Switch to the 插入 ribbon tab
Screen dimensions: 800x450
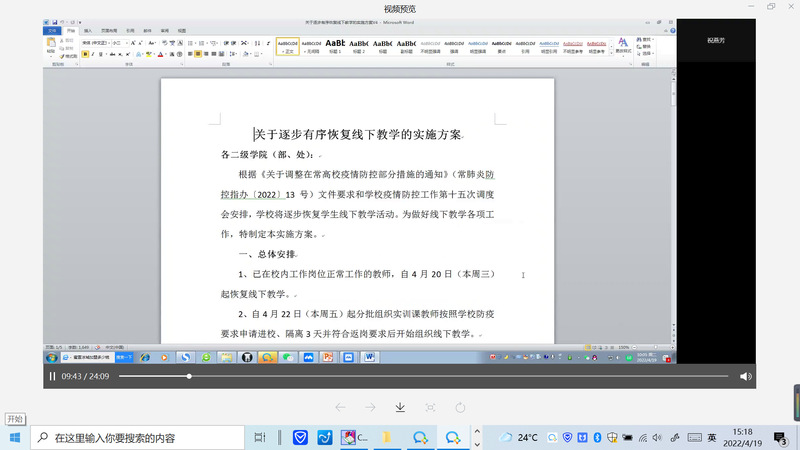tap(88, 31)
